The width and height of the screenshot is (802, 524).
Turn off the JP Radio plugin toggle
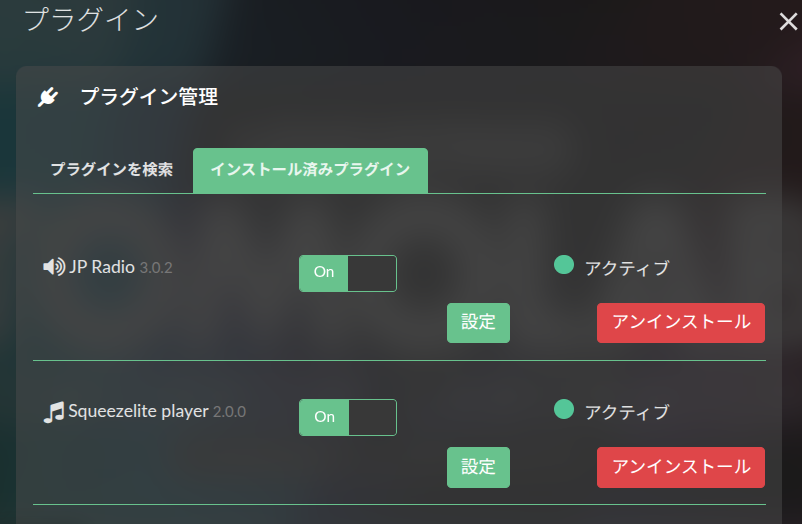click(348, 273)
